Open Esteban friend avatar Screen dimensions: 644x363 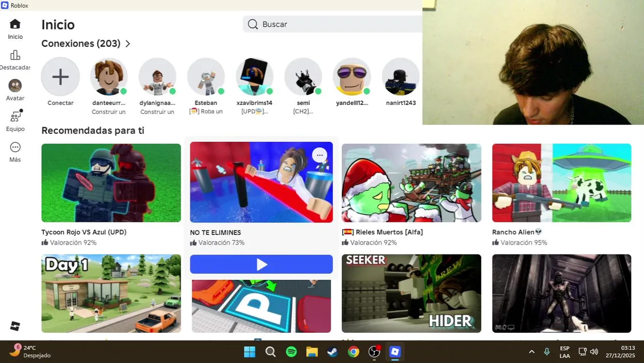(x=206, y=77)
